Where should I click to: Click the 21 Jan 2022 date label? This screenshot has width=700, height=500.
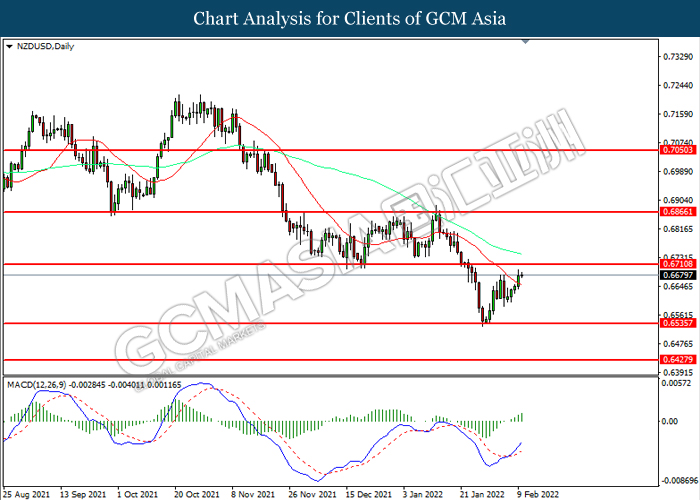tap(482, 494)
